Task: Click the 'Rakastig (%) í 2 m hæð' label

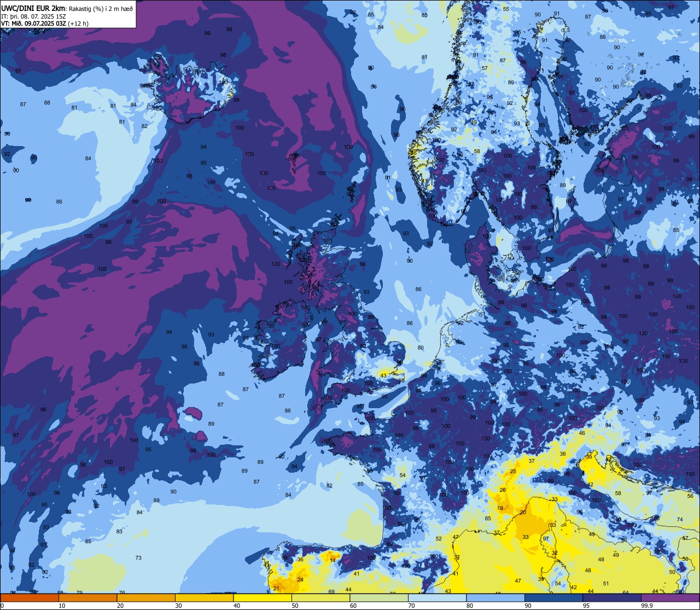Action: 101,8
